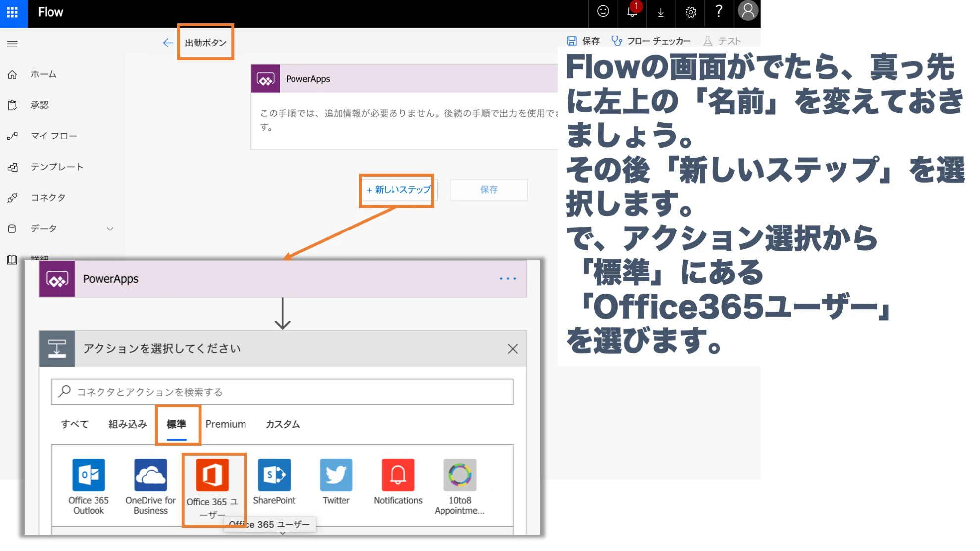This screenshot has width=980, height=551.
Task: Click the download arrow icon
Action: (661, 12)
